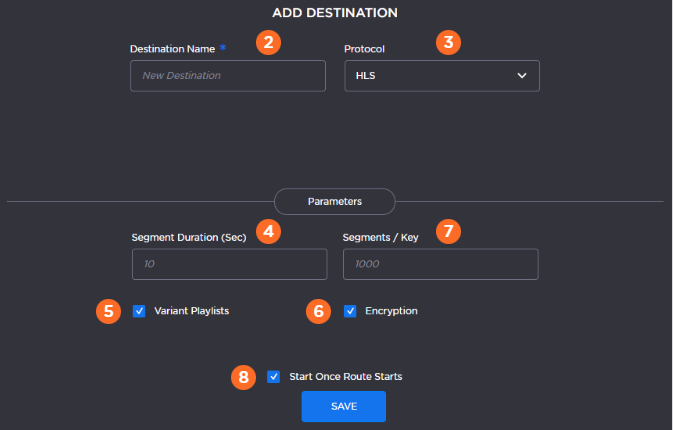Select the Parameters section pill
The height and width of the screenshot is (430, 673).
(336, 201)
